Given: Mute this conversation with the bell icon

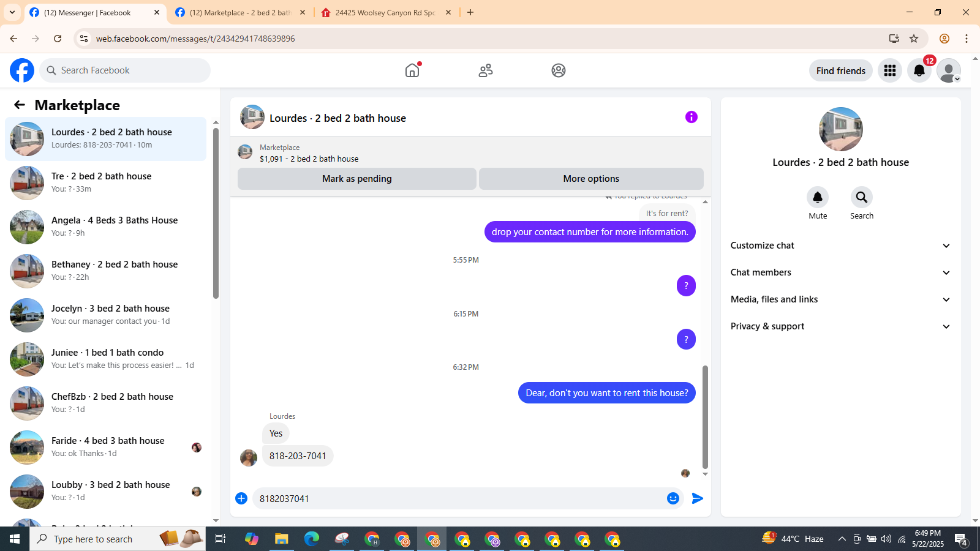Looking at the screenshot, I should coord(818,197).
